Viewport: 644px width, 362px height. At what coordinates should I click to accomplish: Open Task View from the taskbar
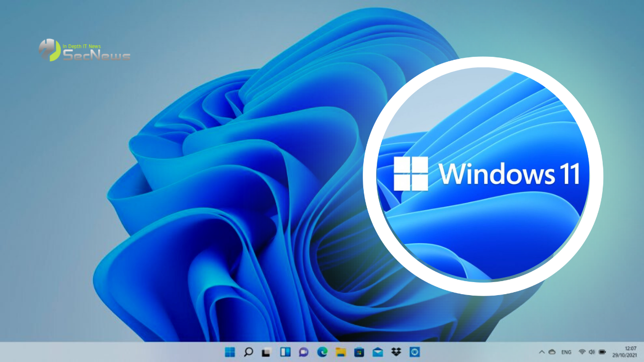coord(267,352)
